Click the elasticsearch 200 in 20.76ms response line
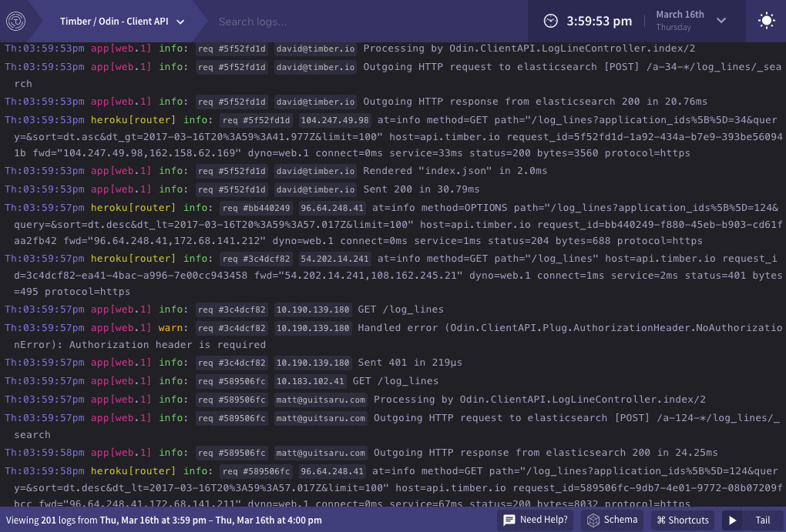786x532 pixels. pyautogui.click(x=536, y=102)
